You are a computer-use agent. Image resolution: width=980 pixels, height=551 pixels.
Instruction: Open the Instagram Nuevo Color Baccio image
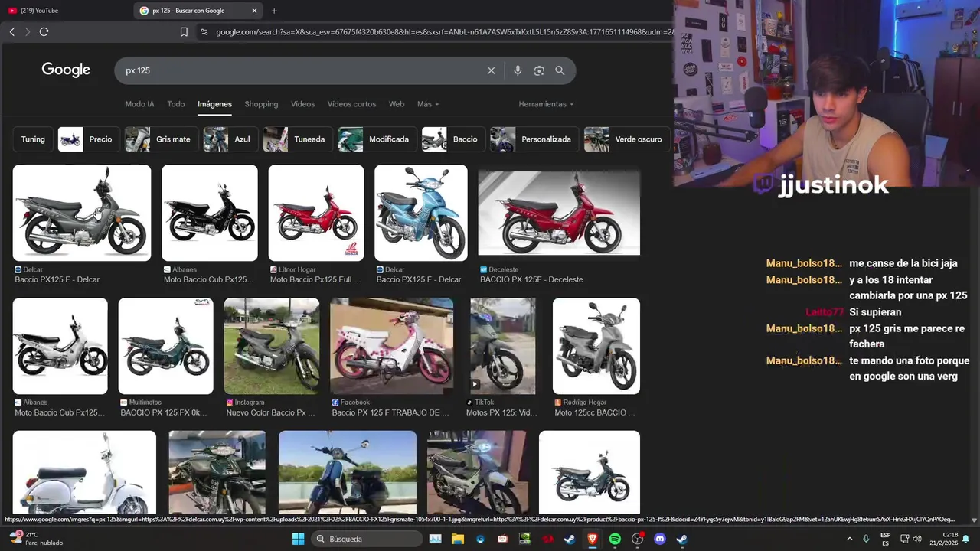pos(272,346)
